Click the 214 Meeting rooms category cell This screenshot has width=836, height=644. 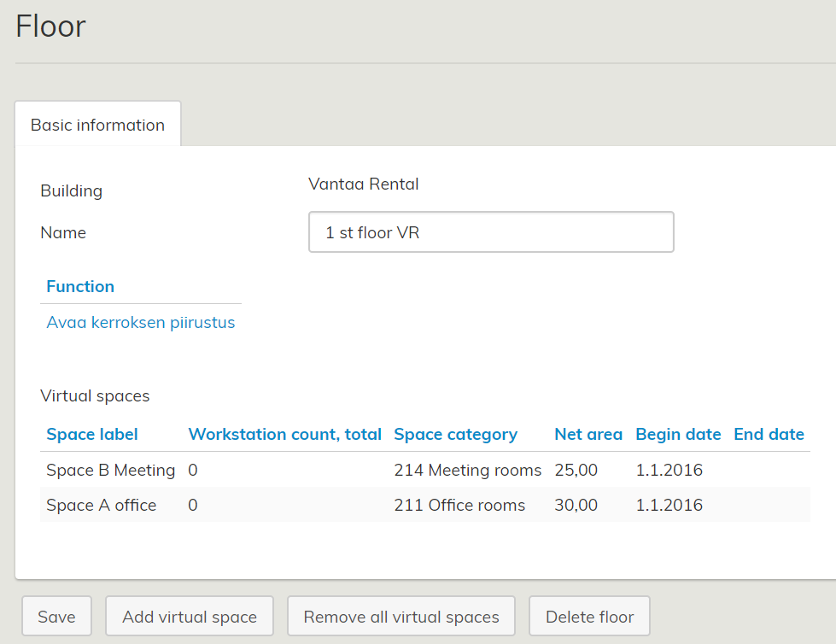(x=468, y=470)
